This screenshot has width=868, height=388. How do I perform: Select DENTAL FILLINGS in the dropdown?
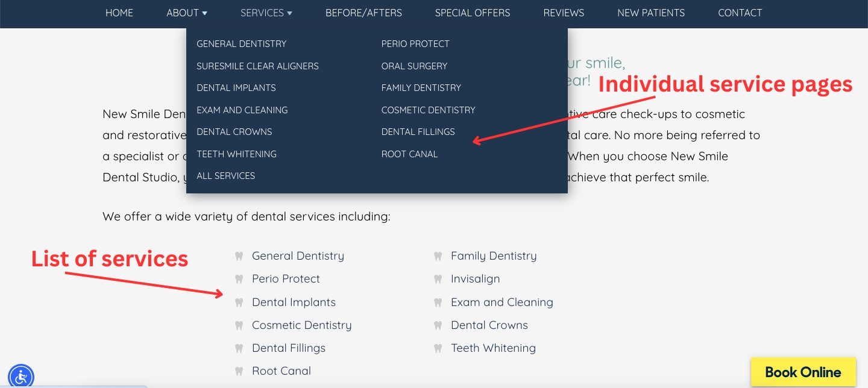[418, 131]
